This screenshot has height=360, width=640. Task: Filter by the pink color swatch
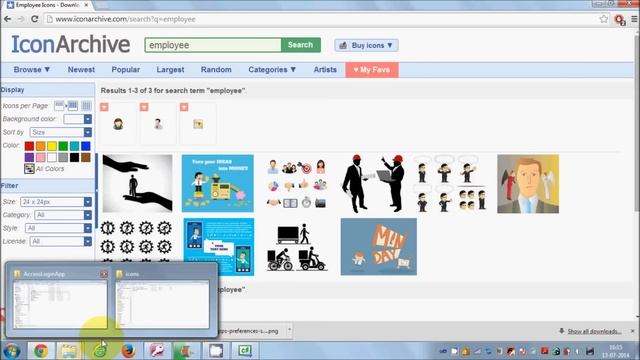pos(40,157)
